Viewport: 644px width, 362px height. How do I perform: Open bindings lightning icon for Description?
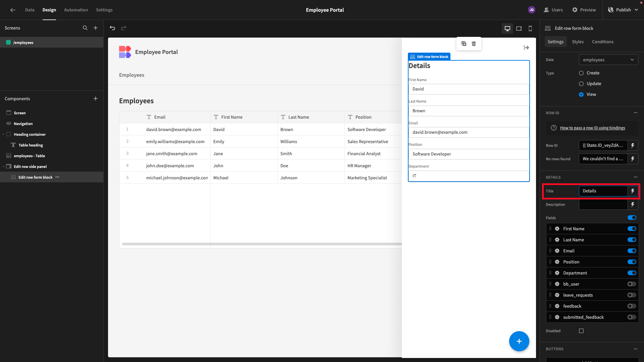tap(633, 204)
